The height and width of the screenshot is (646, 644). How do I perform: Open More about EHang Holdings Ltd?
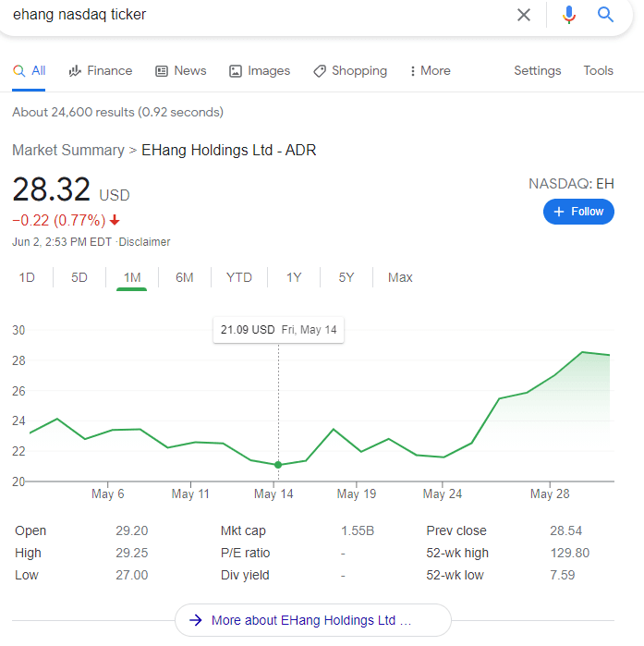(312, 620)
